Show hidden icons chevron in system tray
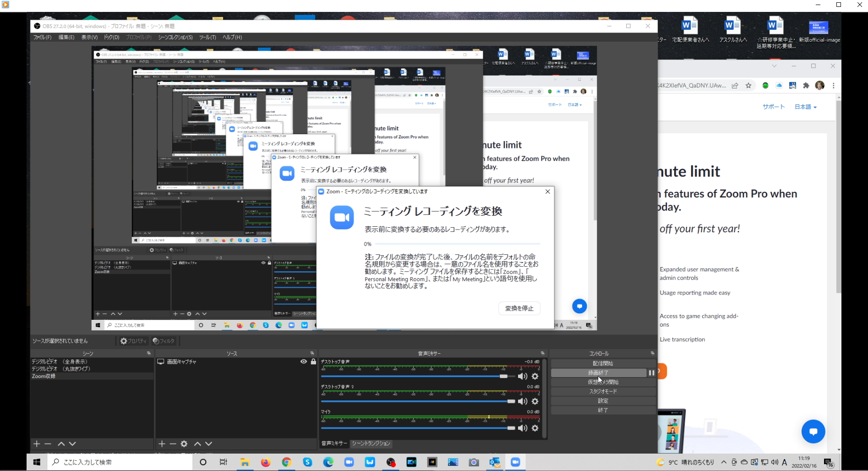 724,462
